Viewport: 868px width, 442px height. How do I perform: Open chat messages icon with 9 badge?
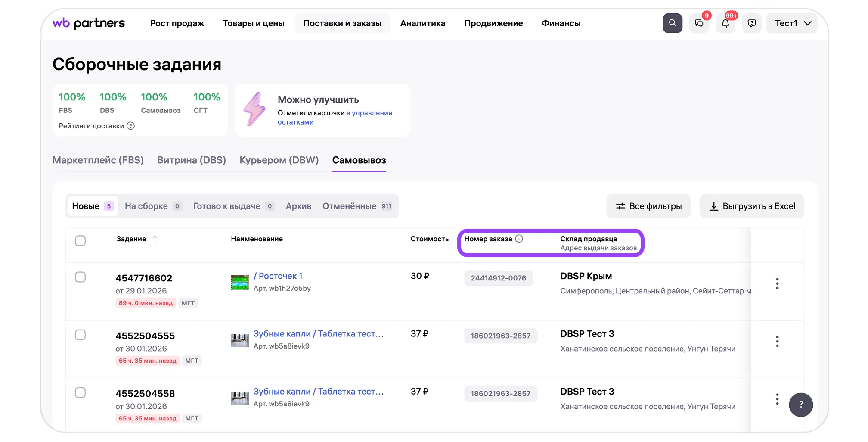(x=699, y=23)
